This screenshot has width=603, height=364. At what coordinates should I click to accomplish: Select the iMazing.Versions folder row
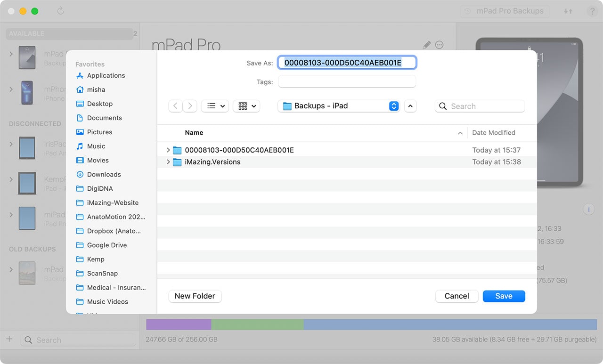point(347,162)
